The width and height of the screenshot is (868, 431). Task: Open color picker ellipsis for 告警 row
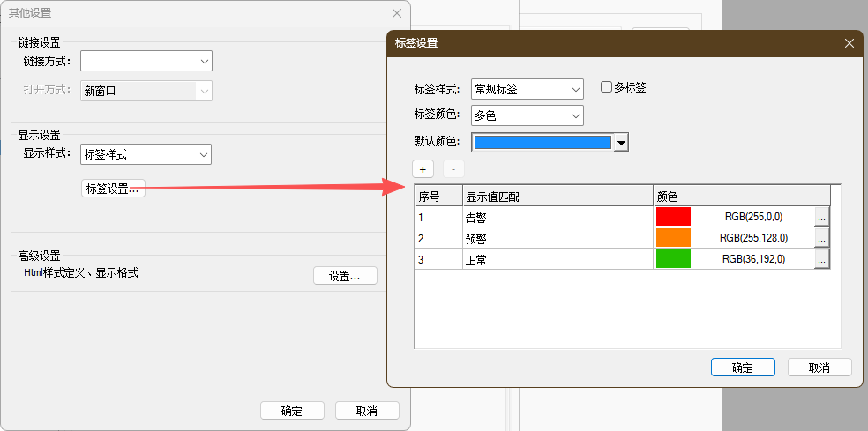coord(821,216)
